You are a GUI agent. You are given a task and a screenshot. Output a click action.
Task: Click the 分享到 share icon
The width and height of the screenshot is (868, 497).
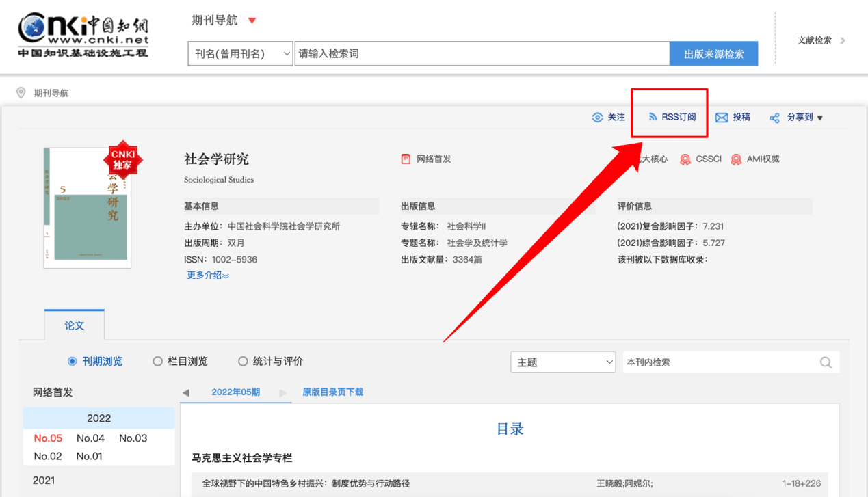776,117
